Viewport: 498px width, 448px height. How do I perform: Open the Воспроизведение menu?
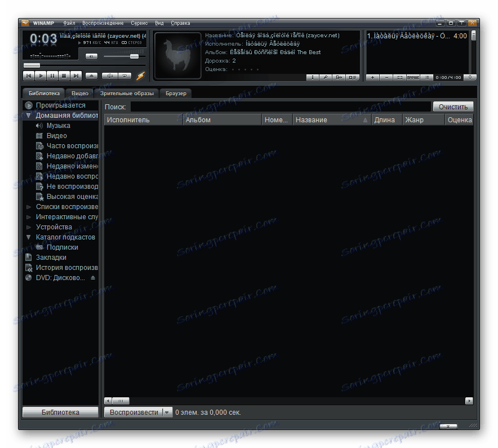103,23
